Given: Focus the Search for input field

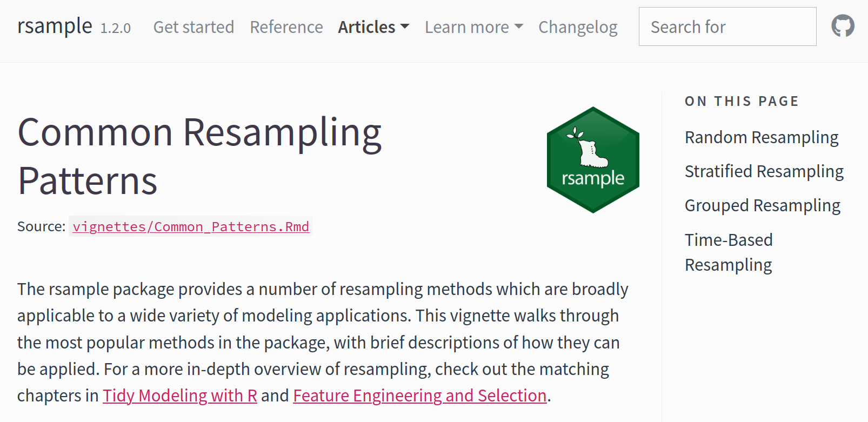Looking at the screenshot, I should tap(727, 26).
